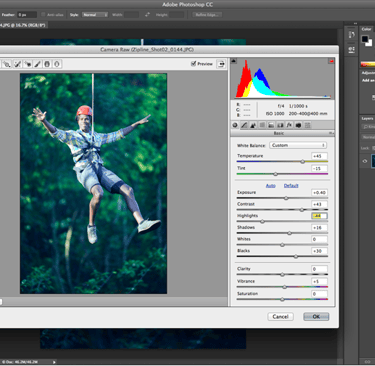Toggle highlight clipping warning on histogram
Screen dimensions: 375x366
pos(331,61)
